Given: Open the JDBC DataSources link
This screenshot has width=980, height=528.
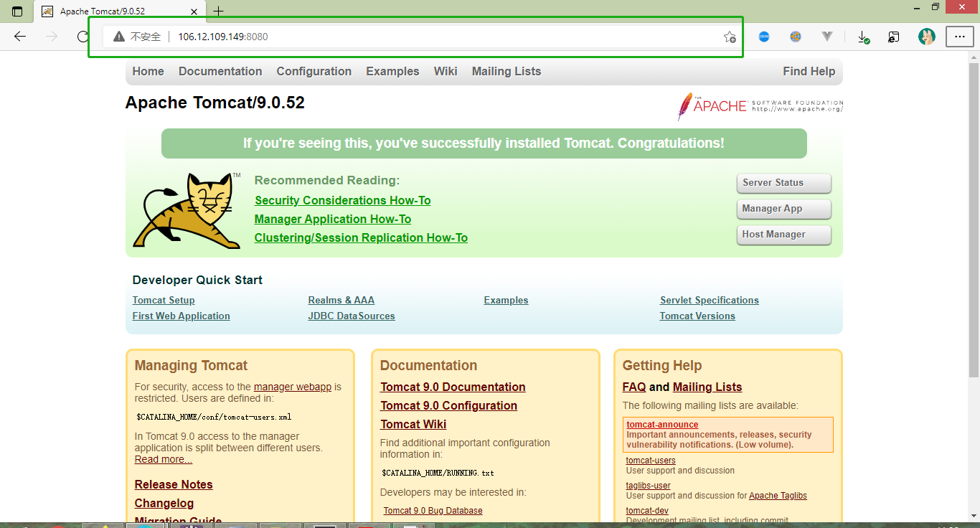Looking at the screenshot, I should click(352, 316).
